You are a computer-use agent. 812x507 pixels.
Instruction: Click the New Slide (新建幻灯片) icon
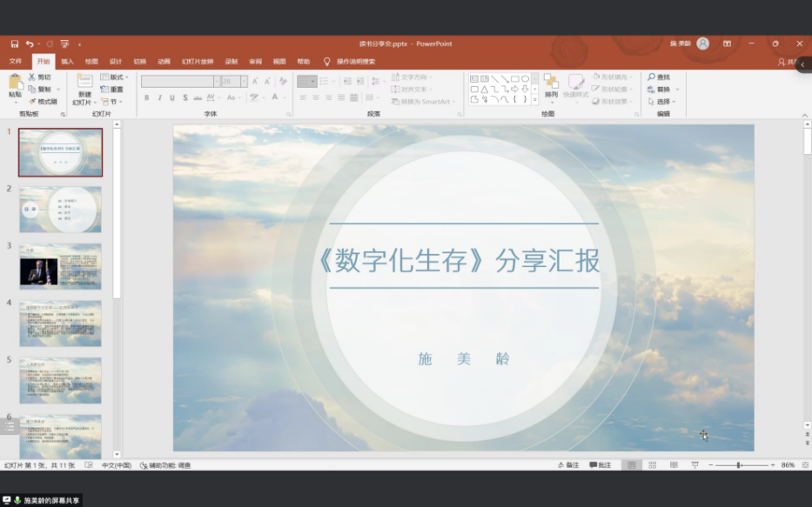84,83
